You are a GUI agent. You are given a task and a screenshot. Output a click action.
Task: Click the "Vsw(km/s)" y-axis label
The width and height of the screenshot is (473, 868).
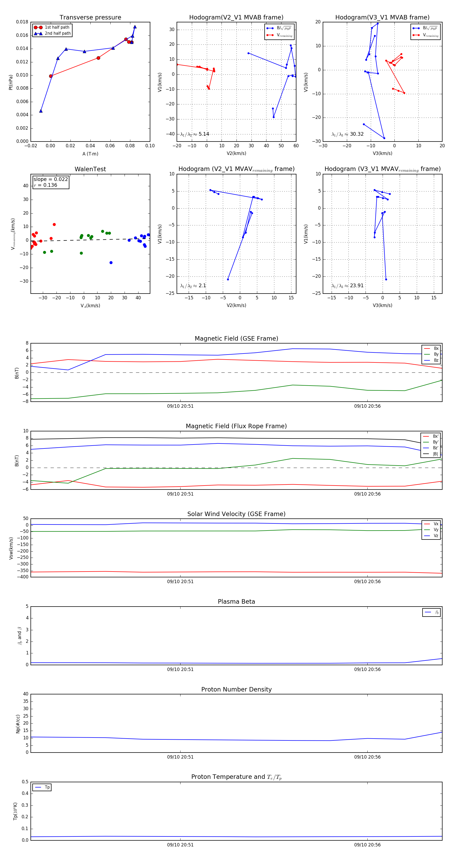[x=11, y=548]
